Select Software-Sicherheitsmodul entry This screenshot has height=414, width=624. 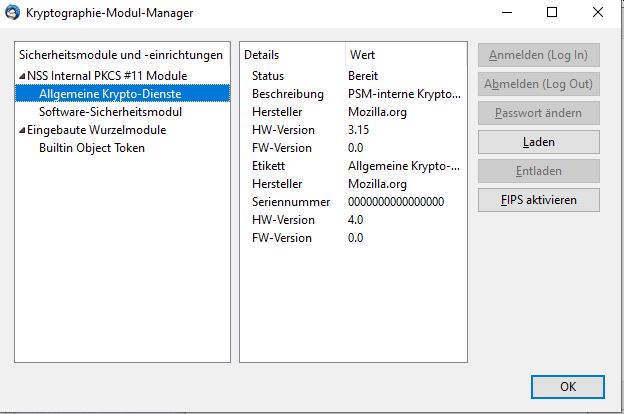[110, 112]
